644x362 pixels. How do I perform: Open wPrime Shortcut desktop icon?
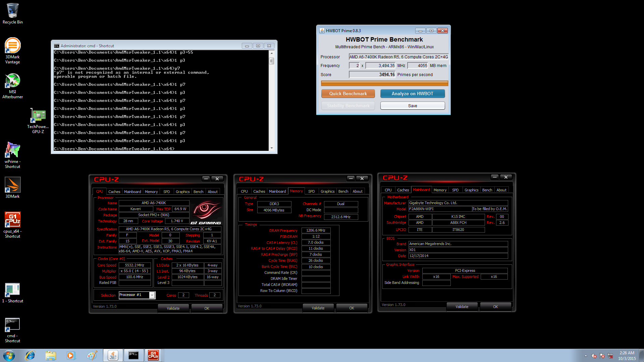coord(12,155)
